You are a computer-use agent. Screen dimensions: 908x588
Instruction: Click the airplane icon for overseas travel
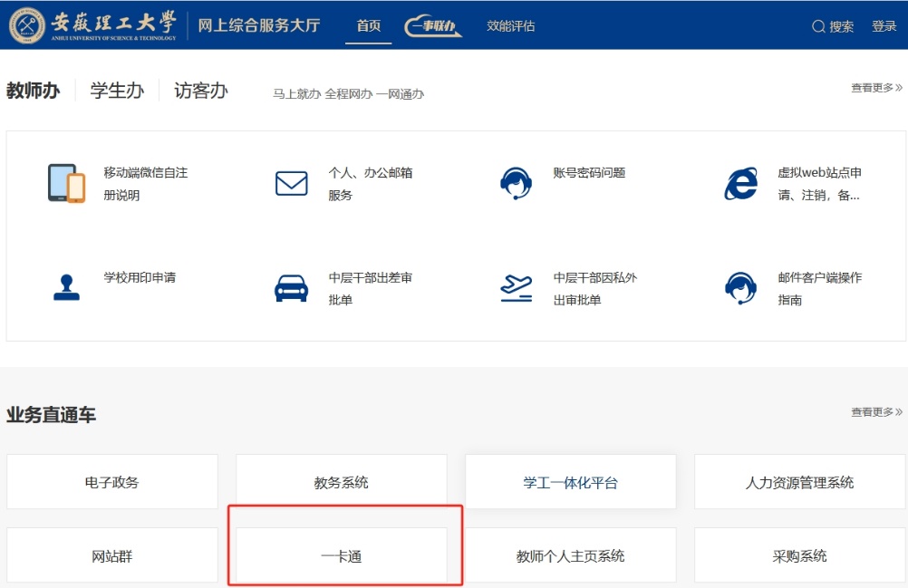[516, 288]
